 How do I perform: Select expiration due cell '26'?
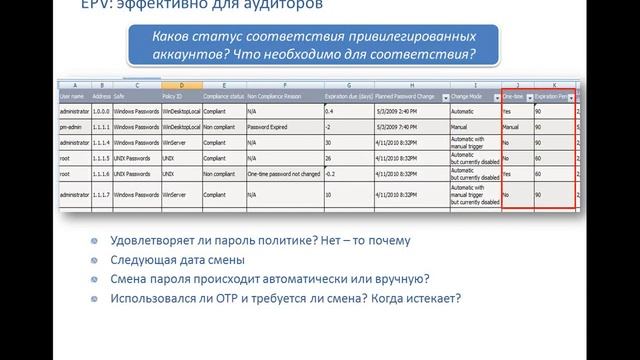tap(349, 158)
